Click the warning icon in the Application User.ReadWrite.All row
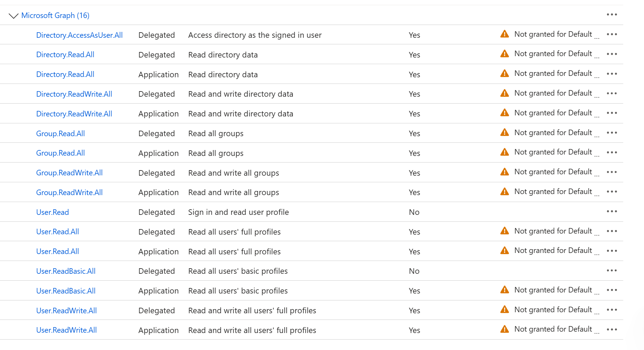This screenshot has width=644, height=350. pyautogui.click(x=504, y=329)
